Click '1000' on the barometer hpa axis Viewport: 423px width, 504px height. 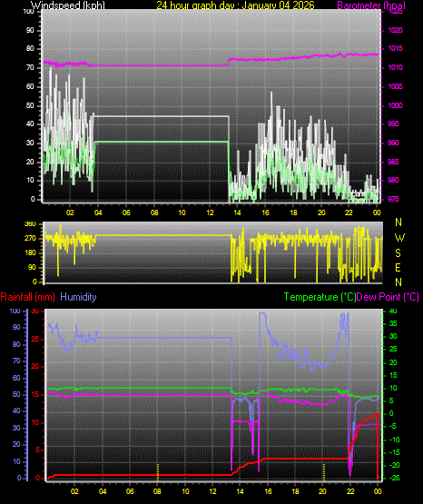pos(396,105)
